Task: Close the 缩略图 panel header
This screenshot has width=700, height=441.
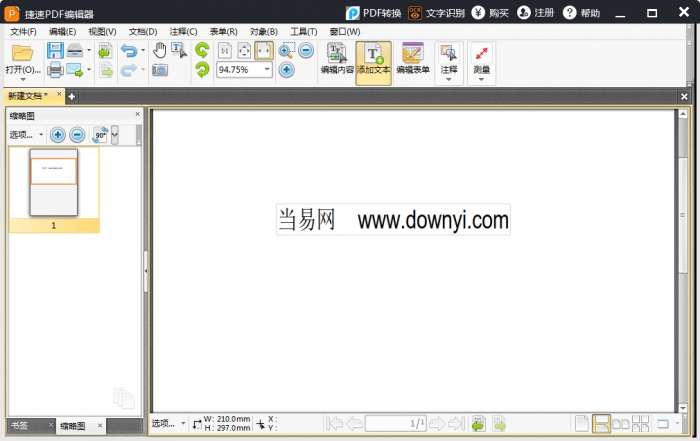Action: click(138, 114)
